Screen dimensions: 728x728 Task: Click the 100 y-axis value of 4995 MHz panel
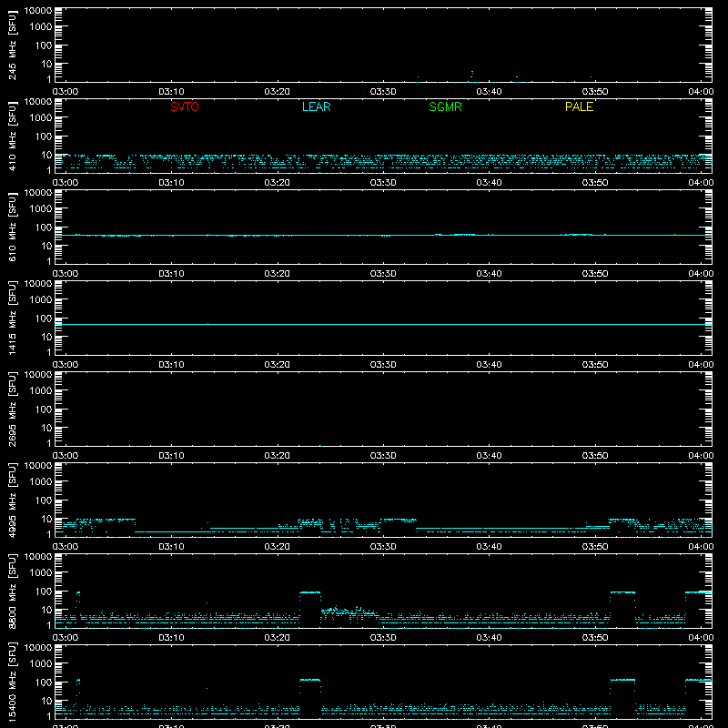(44, 500)
